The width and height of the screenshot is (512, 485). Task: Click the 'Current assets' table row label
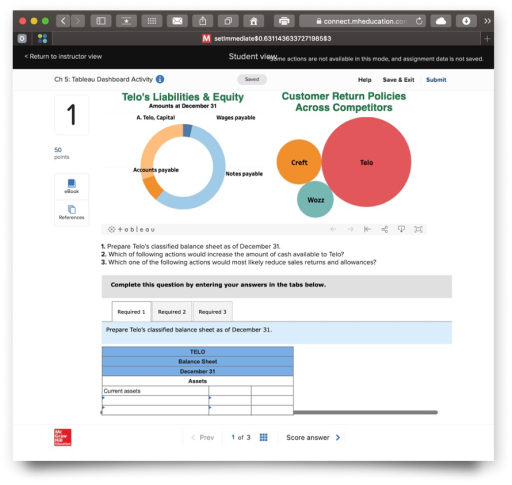(122, 391)
